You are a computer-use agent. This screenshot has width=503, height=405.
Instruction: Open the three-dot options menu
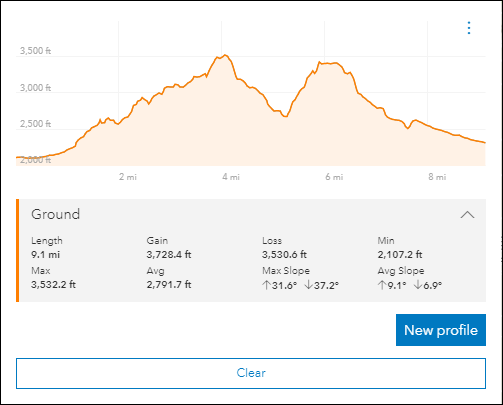point(469,28)
